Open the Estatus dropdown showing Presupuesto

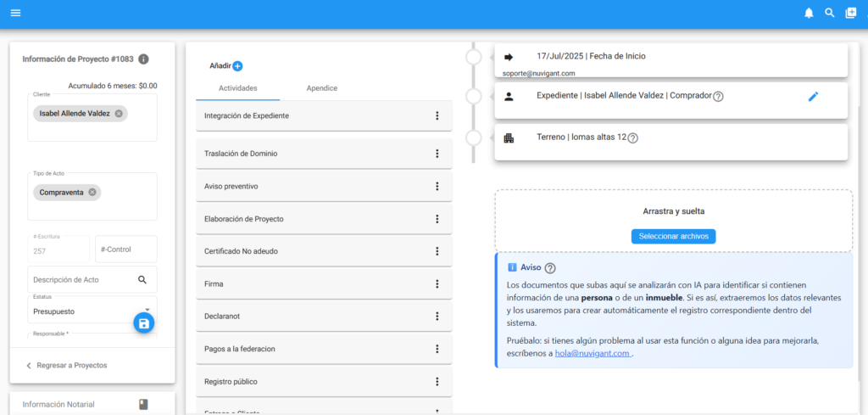pyautogui.click(x=92, y=311)
